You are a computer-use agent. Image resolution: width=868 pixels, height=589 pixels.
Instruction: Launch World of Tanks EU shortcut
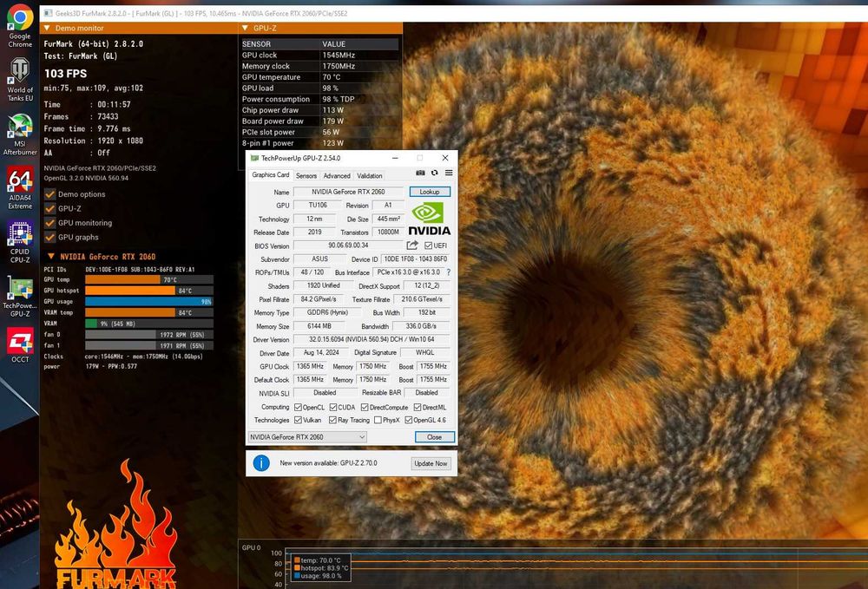click(20, 80)
